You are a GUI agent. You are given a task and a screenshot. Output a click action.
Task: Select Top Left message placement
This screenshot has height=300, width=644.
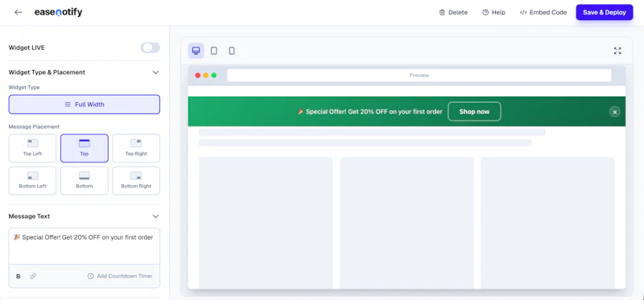click(32, 148)
